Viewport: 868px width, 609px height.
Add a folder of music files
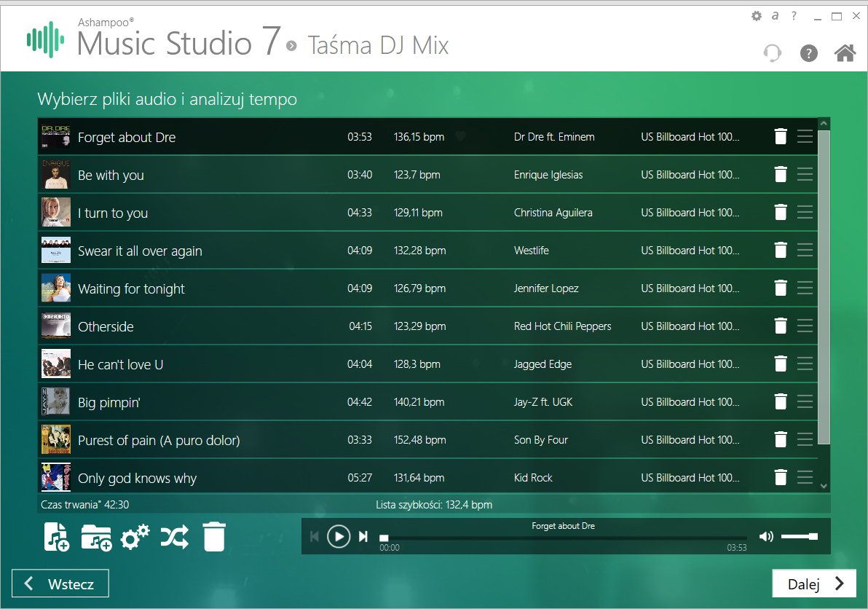96,538
